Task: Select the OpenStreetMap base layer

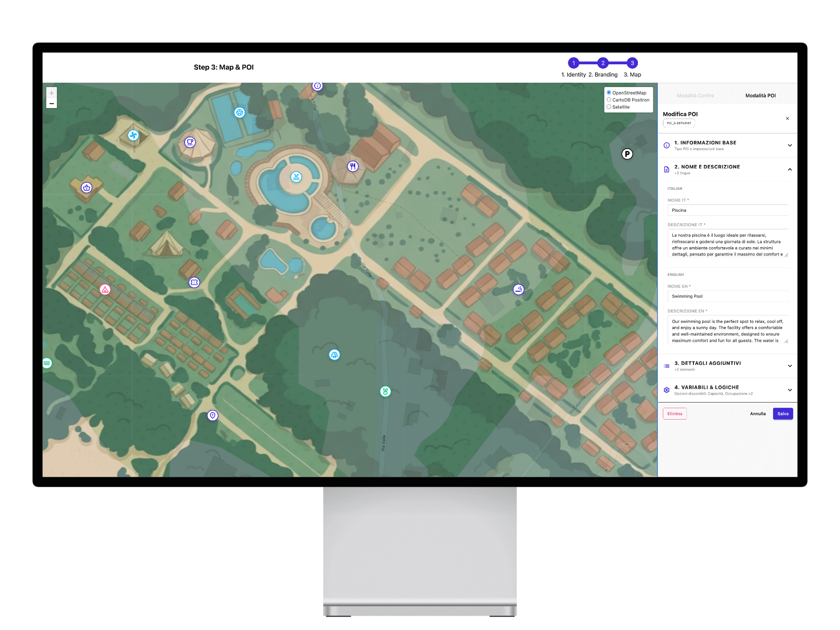Action: [609, 93]
